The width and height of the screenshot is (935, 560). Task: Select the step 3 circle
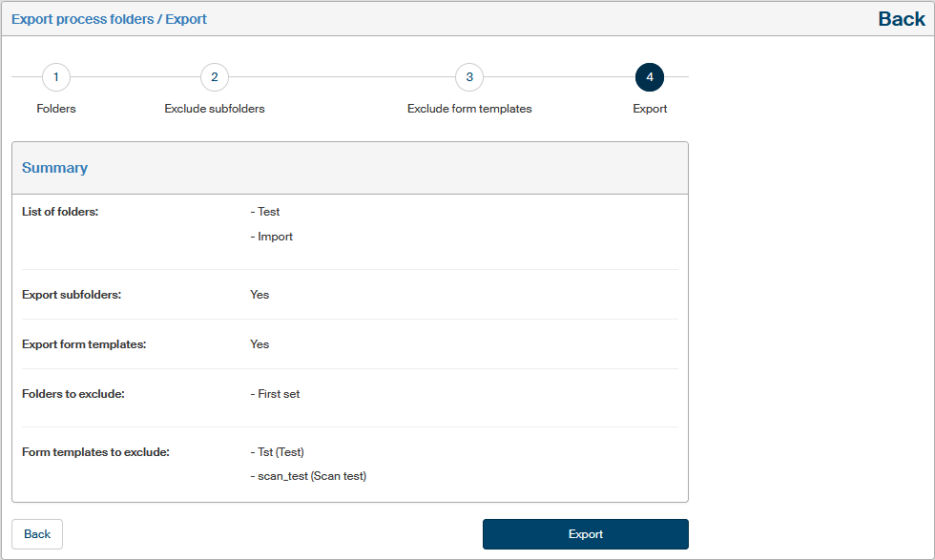469,77
